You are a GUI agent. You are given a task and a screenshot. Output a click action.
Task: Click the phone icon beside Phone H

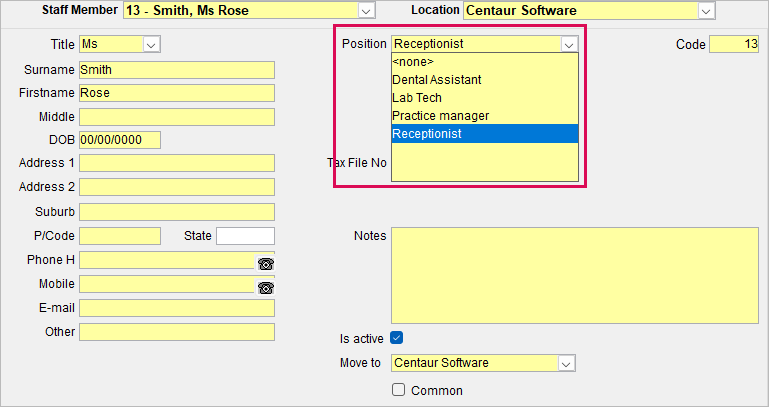point(265,264)
